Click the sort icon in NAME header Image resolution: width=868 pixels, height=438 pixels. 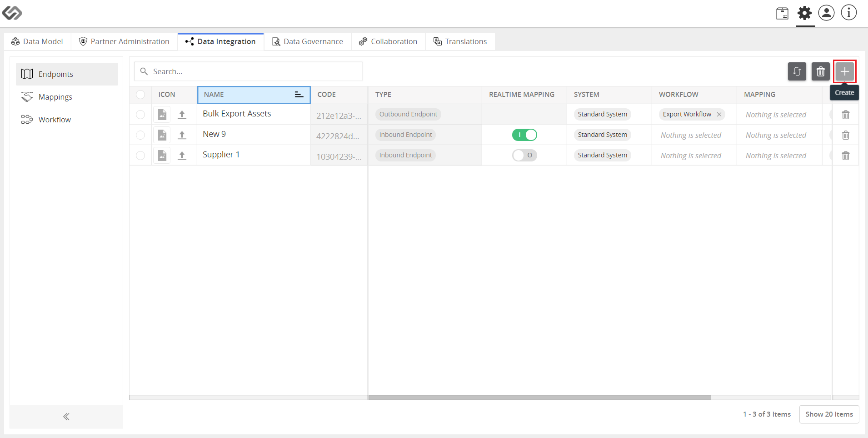pyautogui.click(x=299, y=95)
